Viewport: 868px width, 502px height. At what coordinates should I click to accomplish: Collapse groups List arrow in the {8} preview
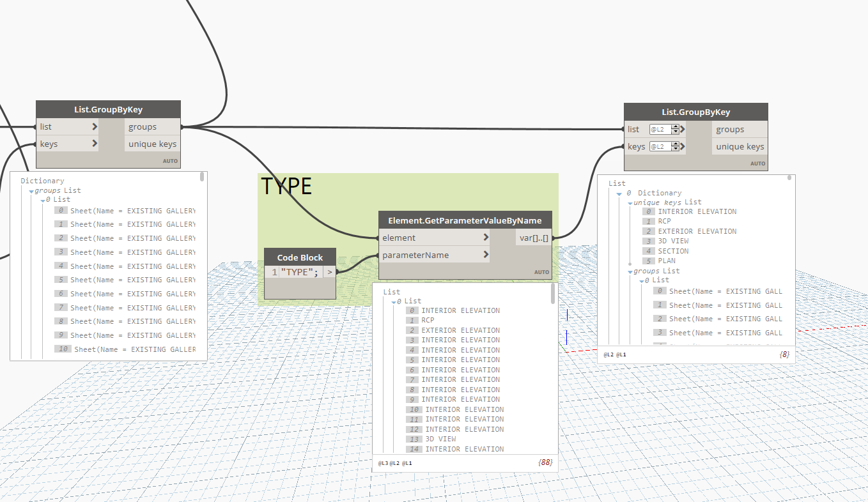click(630, 271)
